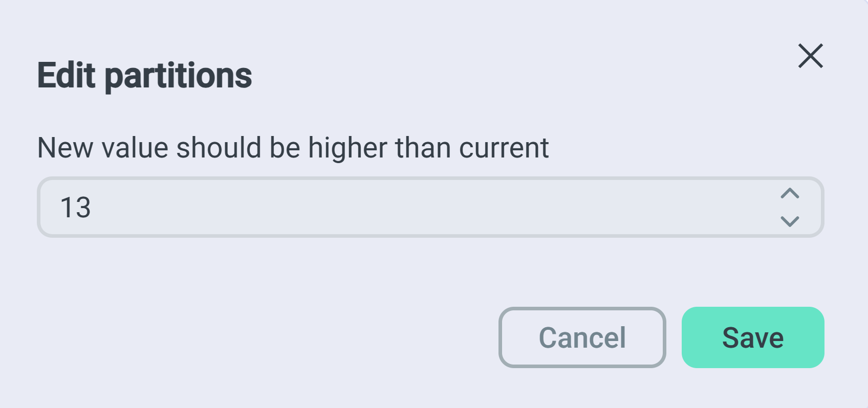
Task: Discard changes using Cancel
Action: (x=582, y=337)
